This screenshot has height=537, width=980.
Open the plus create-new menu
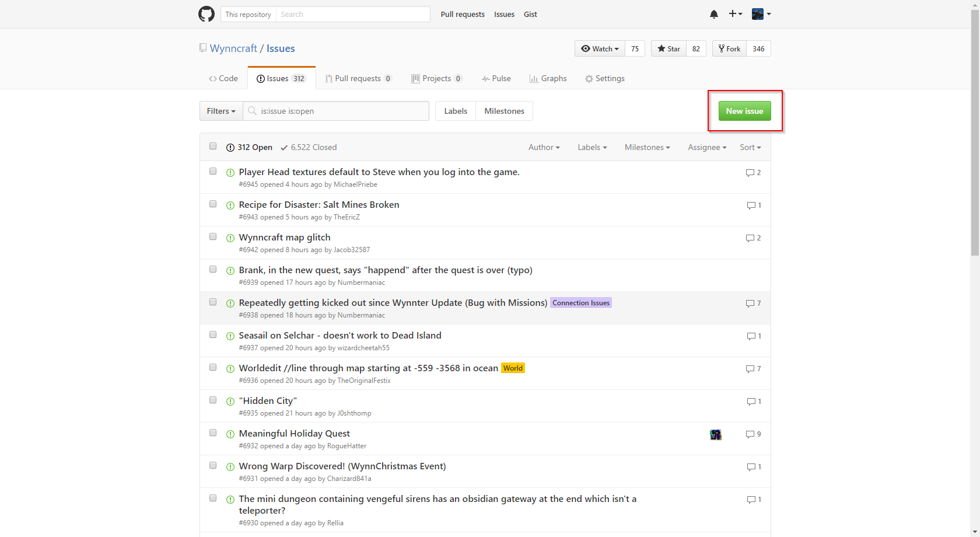(x=736, y=14)
